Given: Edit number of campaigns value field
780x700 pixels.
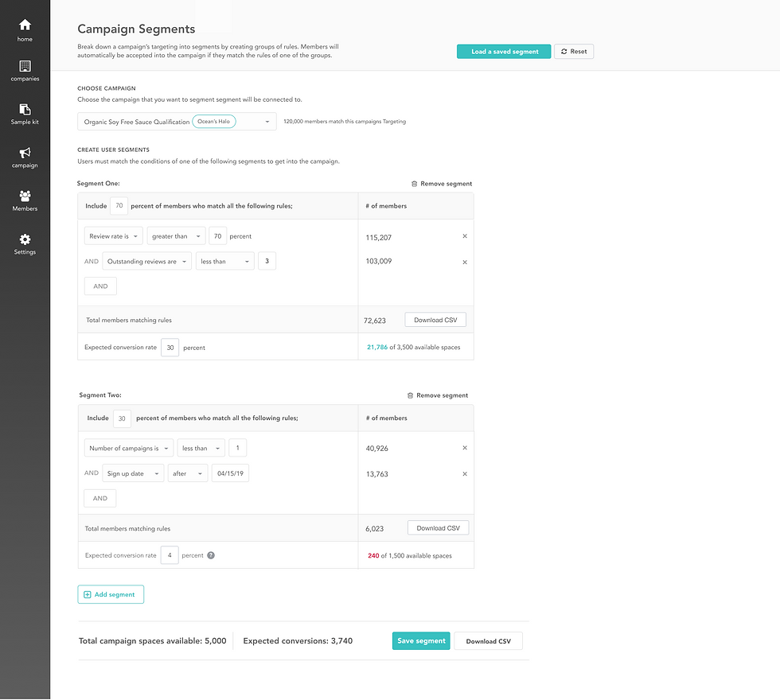Looking at the screenshot, I should coord(238,448).
